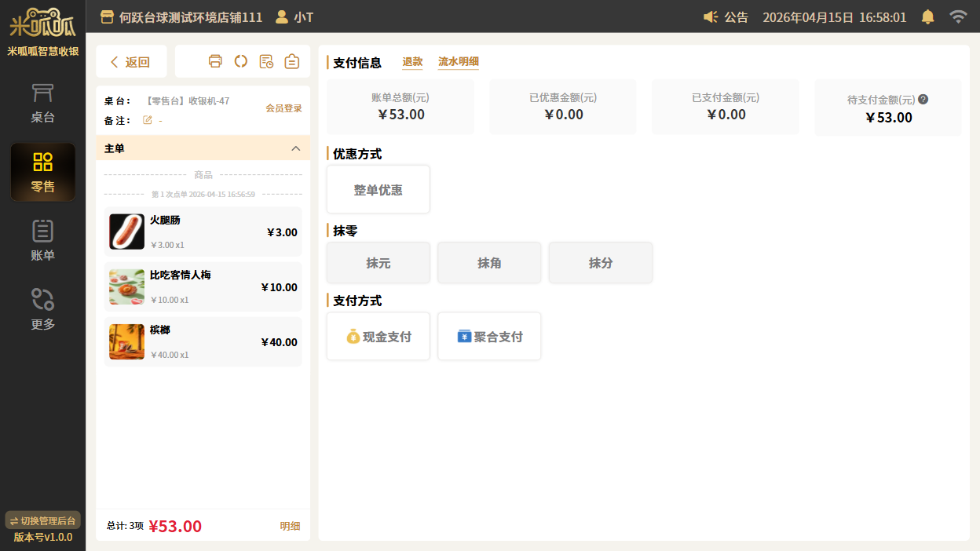Click the help icon beside 待支付金额
The height and width of the screenshot is (551, 980).
923,100
